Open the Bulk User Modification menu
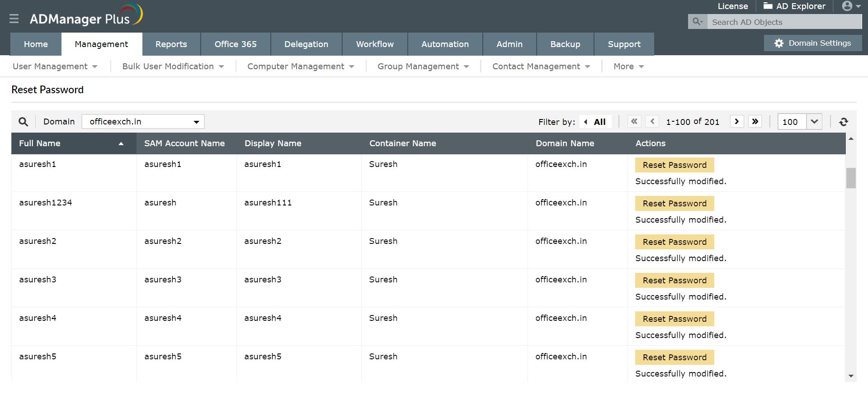Viewport: 868px width, 396px height. click(173, 67)
